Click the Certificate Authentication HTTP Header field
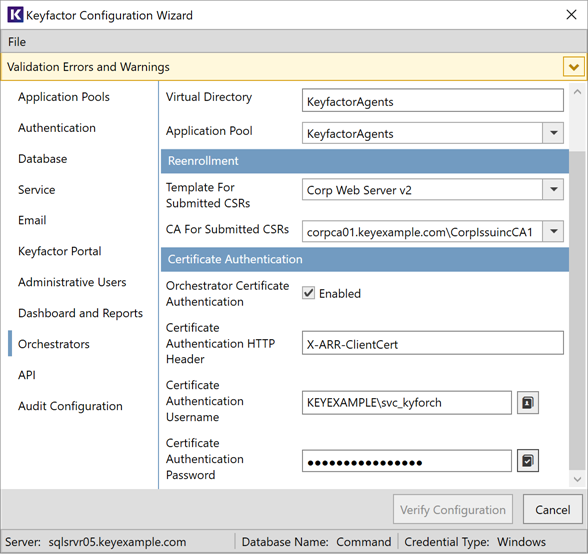 (x=433, y=343)
